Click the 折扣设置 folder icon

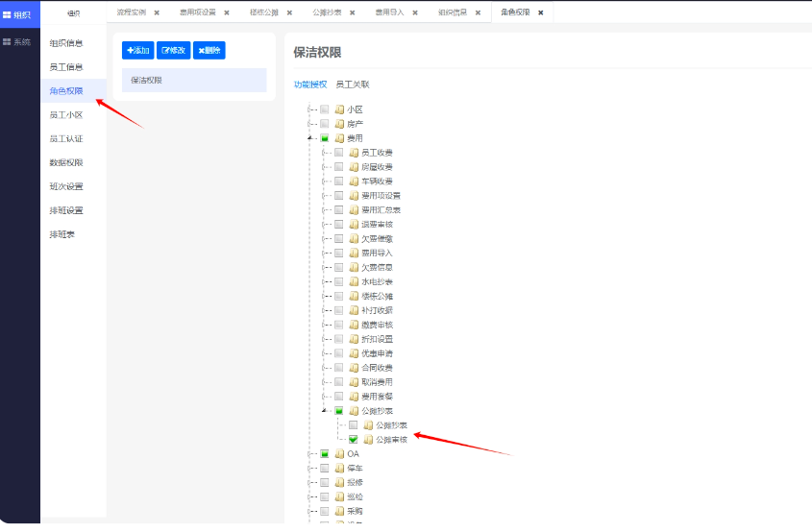click(355, 339)
